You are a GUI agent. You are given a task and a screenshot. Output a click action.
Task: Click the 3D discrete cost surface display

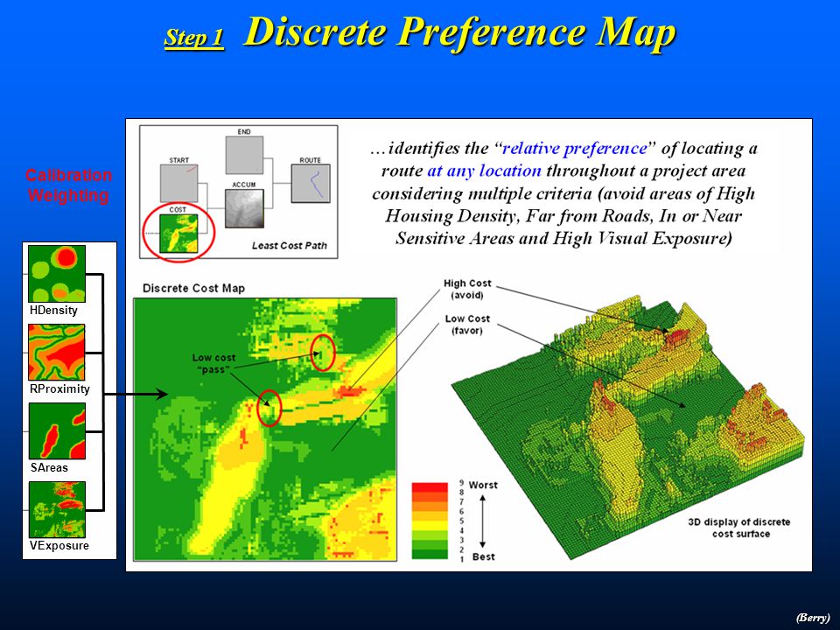(628, 429)
